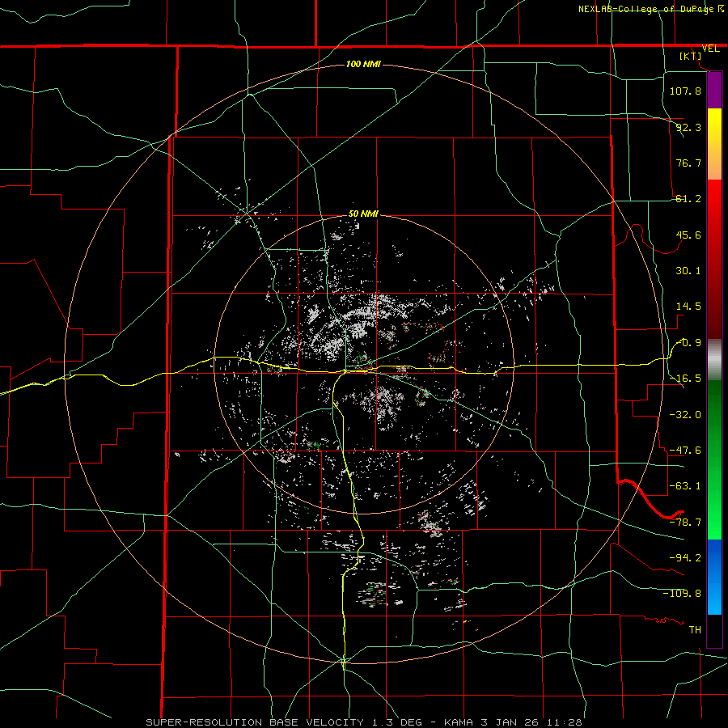728x728 pixels.
Task: Click the -63.1 legend value
Action: click(685, 486)
